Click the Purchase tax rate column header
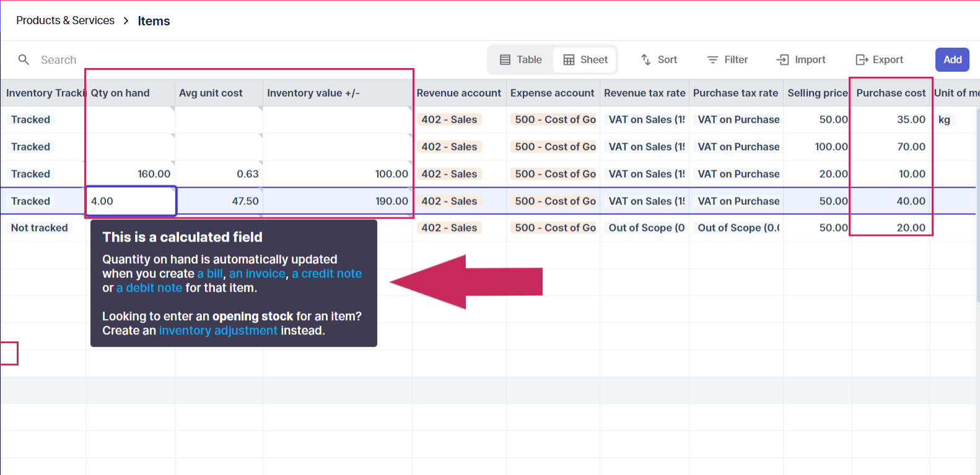 click(736, 93)
